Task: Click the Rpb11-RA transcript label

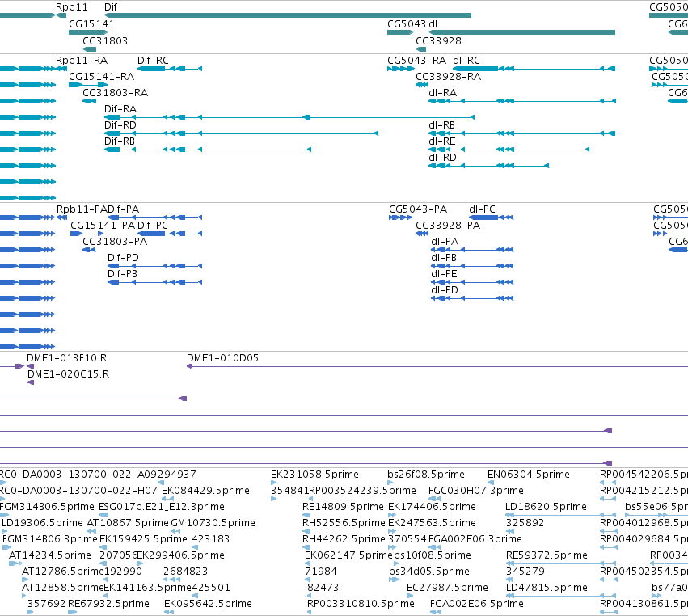Action: click(82, 61)
